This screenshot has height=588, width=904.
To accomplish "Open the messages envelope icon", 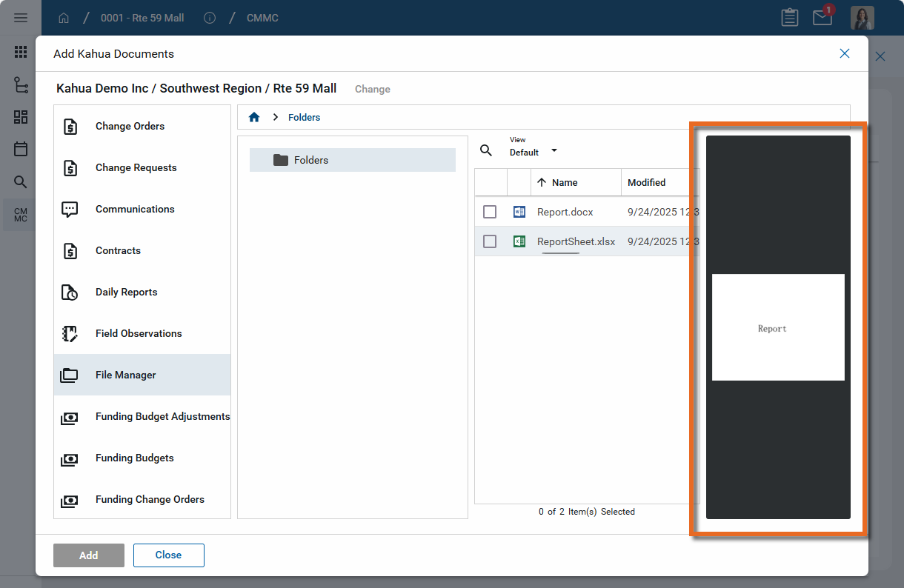I will (x=822, y=18).
